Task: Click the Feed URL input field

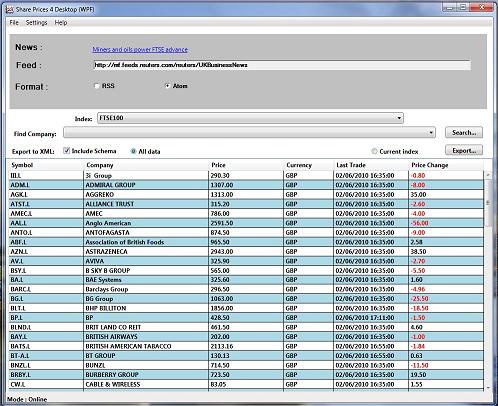Action: point(282,65)
